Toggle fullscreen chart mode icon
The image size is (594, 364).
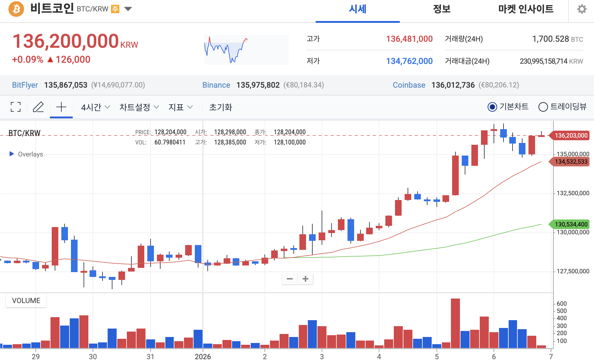click(x=16, y=107)
